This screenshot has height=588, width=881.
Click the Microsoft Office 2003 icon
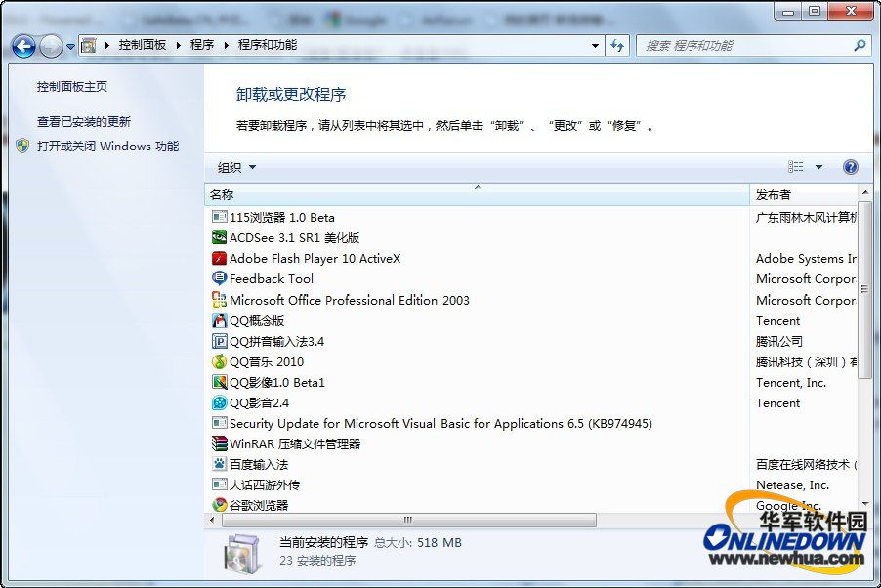tap(219, 300)
